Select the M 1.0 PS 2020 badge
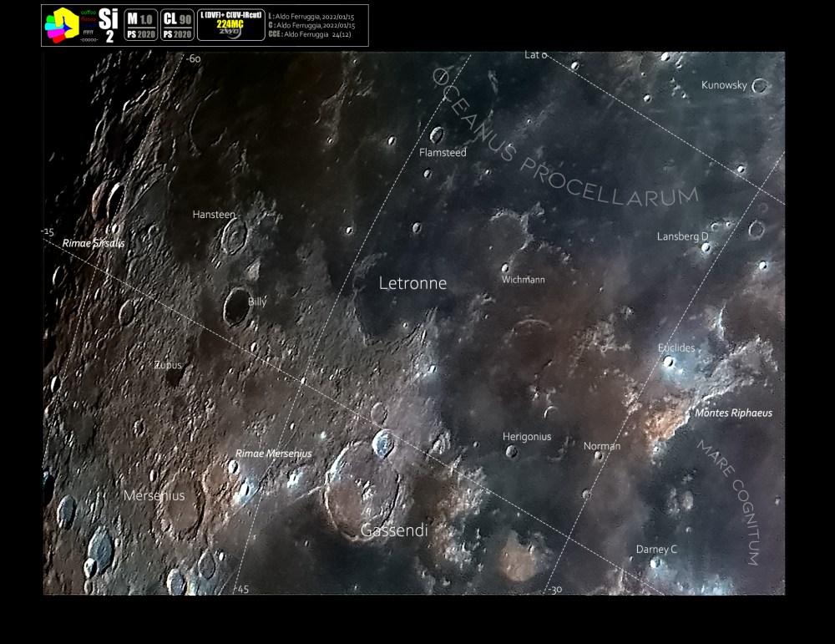 140,25
